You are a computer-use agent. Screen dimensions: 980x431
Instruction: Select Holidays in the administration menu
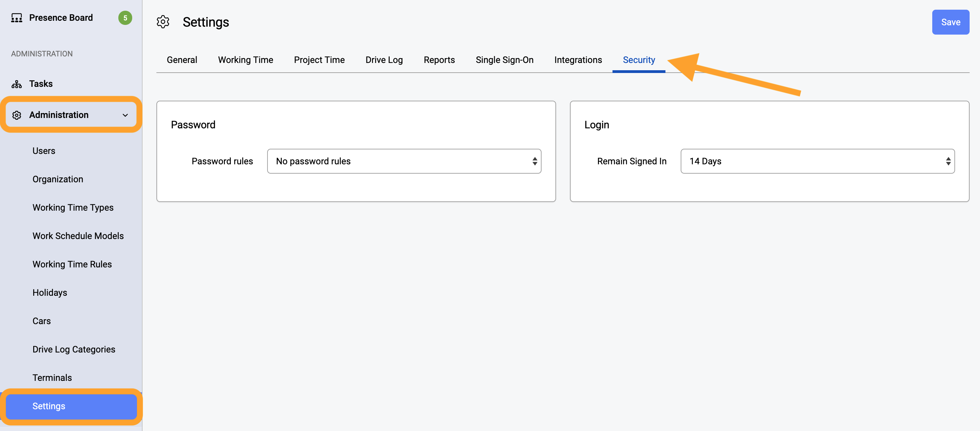click(50, 293)
